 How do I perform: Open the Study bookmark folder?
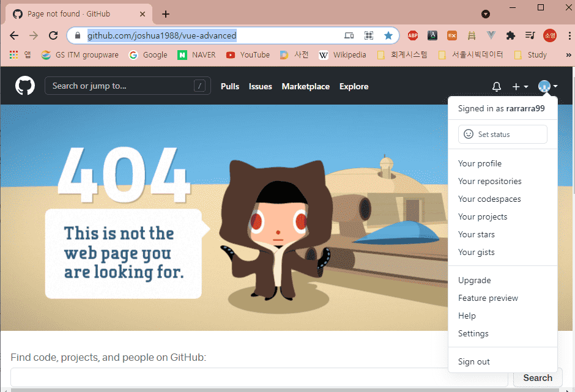click(x=530, y=55)
